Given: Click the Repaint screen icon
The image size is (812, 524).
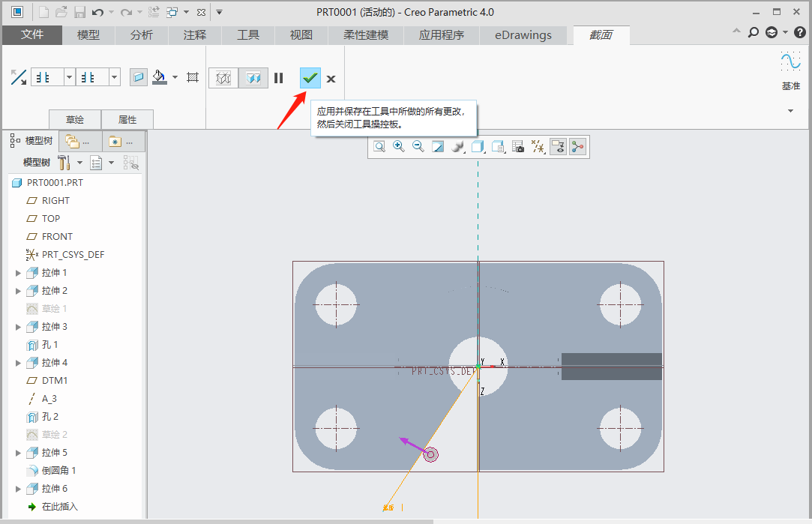Looking at the screenshot, I should [438, 147].
